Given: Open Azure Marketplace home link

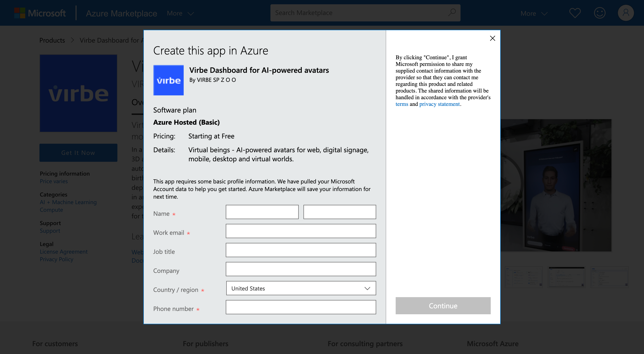Looking at the screenshot, I should pos(121,13).
